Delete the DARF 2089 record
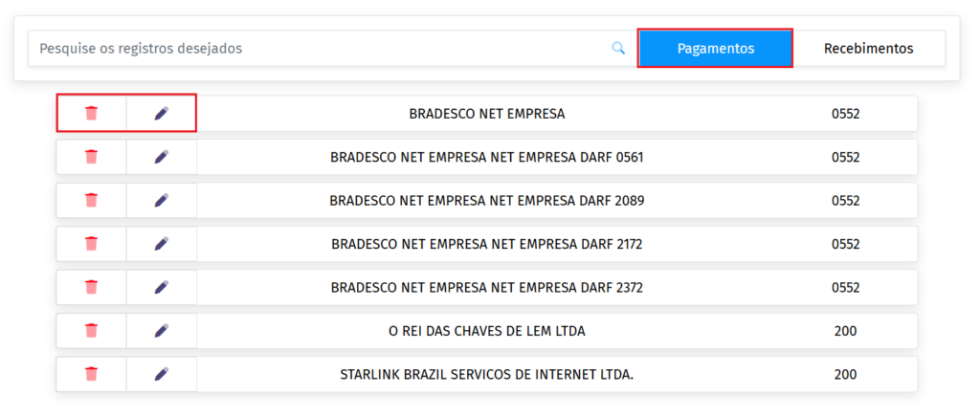This screenshot has width=980, height=417. point(91,200)
